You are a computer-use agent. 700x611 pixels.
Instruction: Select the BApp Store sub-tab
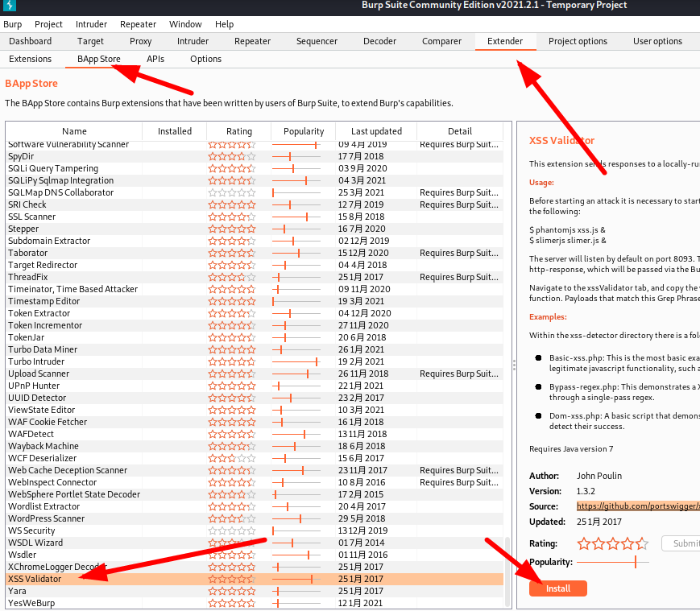tap(98, 59)
